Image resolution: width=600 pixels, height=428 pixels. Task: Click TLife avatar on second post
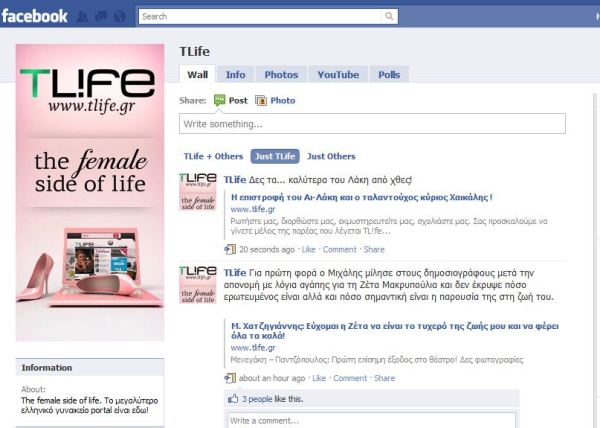[x=198, y=285]
